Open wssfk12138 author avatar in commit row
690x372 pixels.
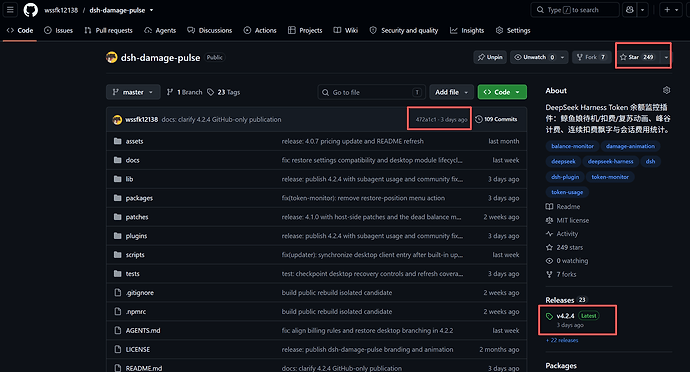pyautogui.click(x=117, y=119)
